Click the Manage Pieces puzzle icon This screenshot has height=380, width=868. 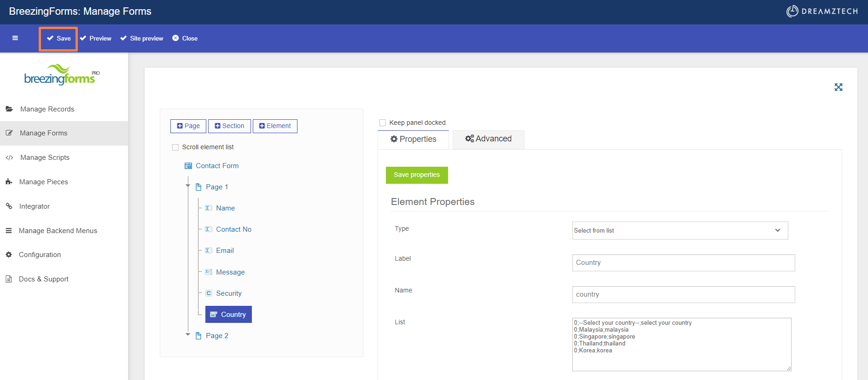(9, 182)
